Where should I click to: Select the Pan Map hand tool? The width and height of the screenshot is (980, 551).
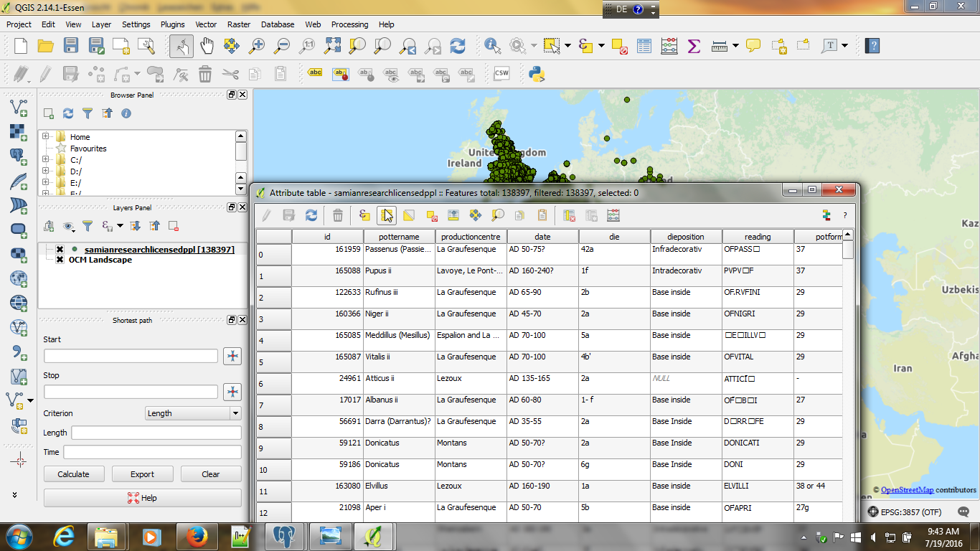point(207,46)
